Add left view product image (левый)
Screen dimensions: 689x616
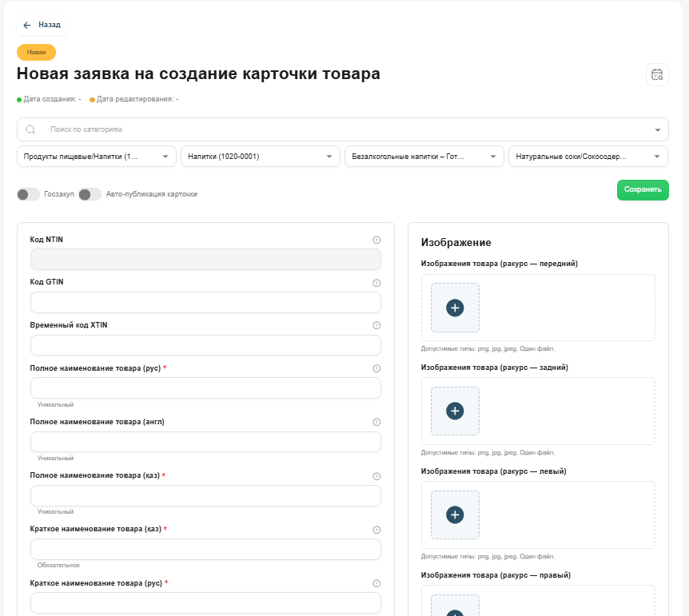coord(455,515)
